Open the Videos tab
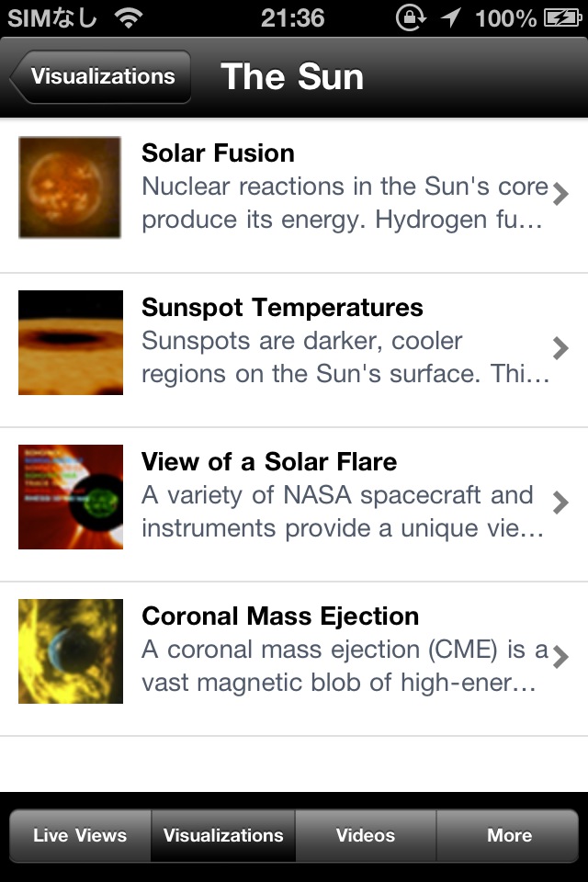This screenshot has height=882, width=588. (366, 835)
